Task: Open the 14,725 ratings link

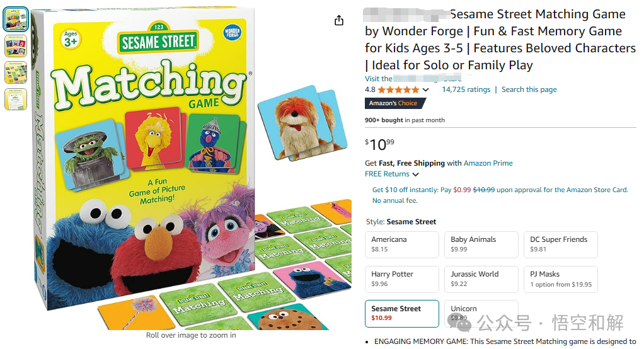Action: click(x=466, y=89)
